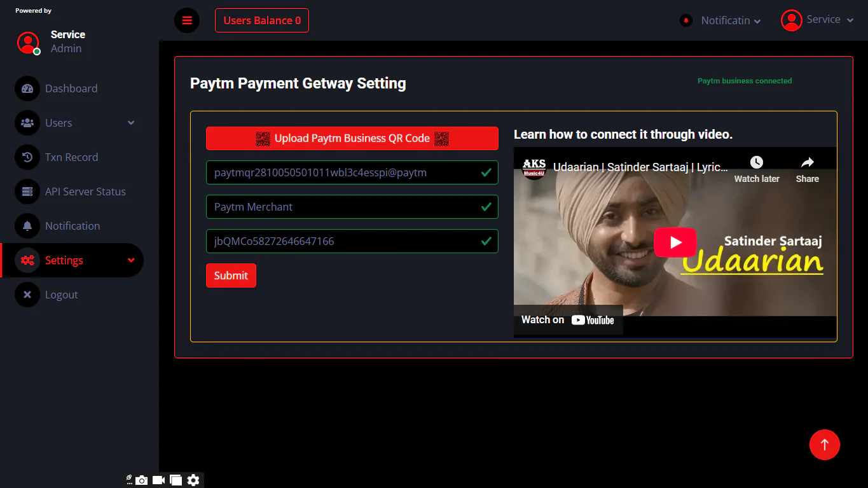This screenshot has height=488, width=868.
Task: Click the Users group icon
Action: click(27, 123)
